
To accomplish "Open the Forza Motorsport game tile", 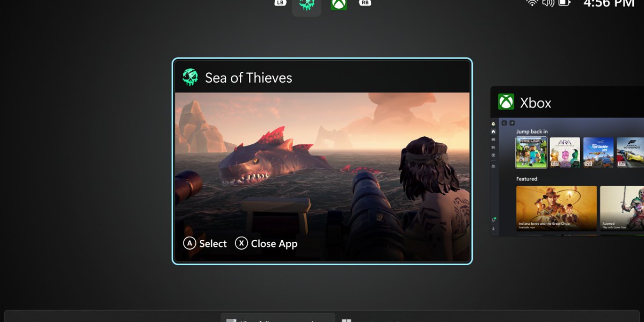I will pyautogui.click(x=630, y=153).
